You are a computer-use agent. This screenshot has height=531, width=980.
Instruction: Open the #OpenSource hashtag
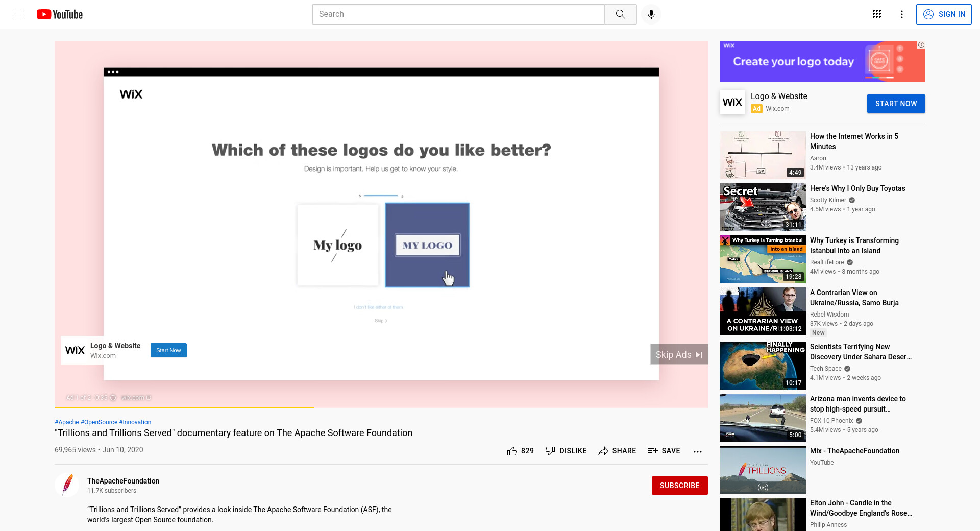99,422
